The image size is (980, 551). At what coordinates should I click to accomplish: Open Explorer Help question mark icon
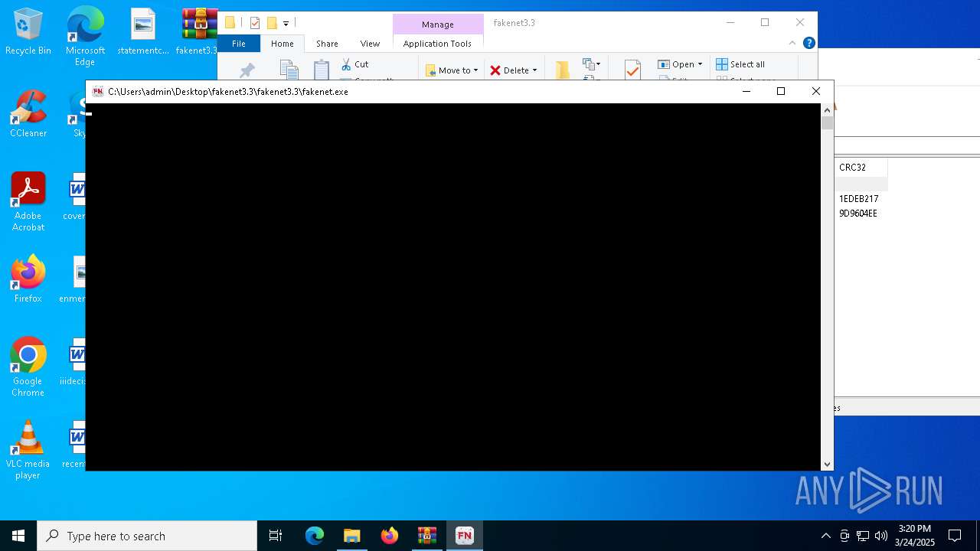(x=809, y=44)
